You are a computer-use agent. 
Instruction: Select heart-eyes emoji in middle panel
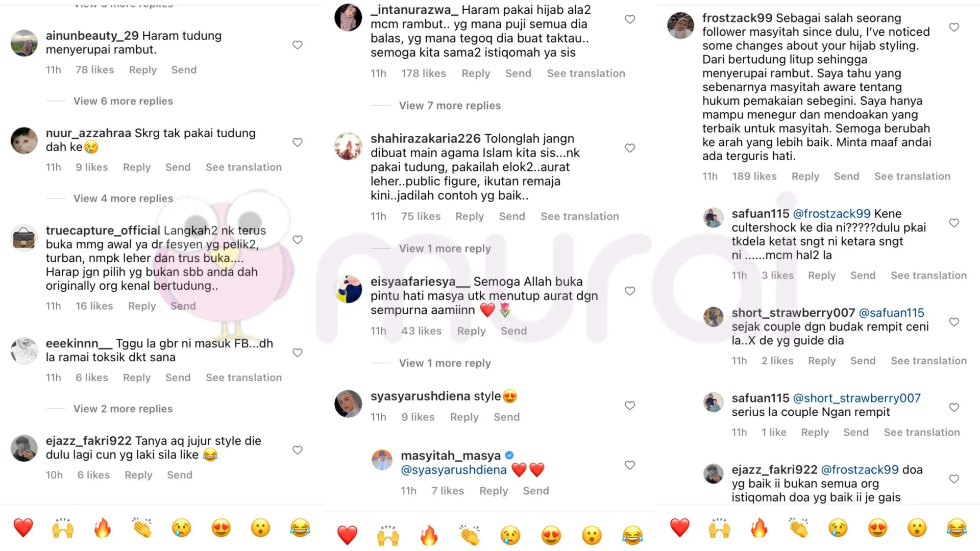click(551, 535)
